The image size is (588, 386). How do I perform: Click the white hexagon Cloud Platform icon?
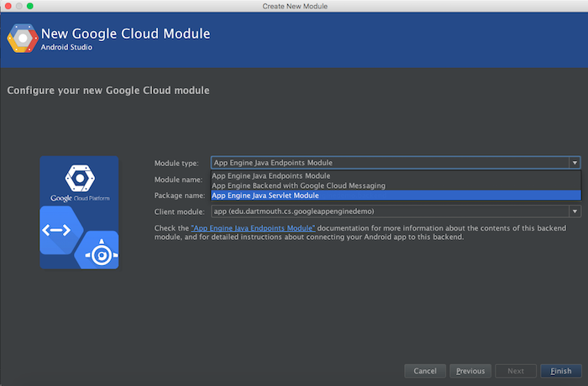pos(80,178)
